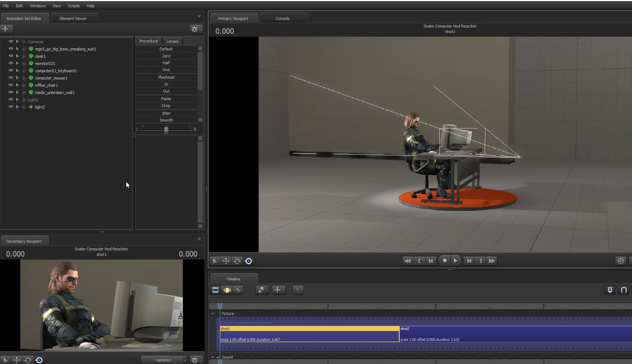632x364 pixels.
Task: Switch to Motion Editor mode
Action: click(x=227, y=290)
